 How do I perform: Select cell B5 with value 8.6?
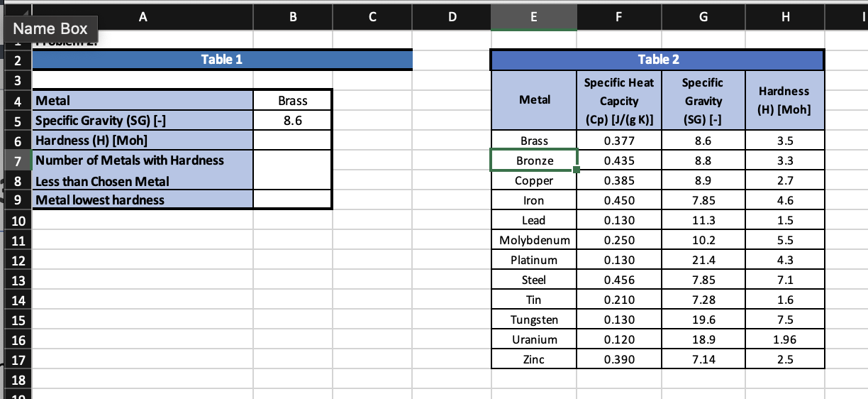(x=292, y=121)
